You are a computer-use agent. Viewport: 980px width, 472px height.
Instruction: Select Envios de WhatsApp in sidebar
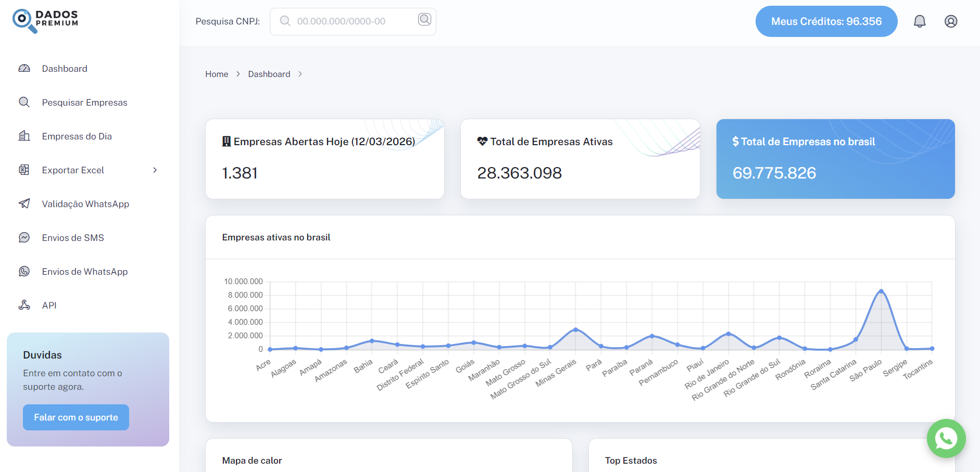(84, 272)
